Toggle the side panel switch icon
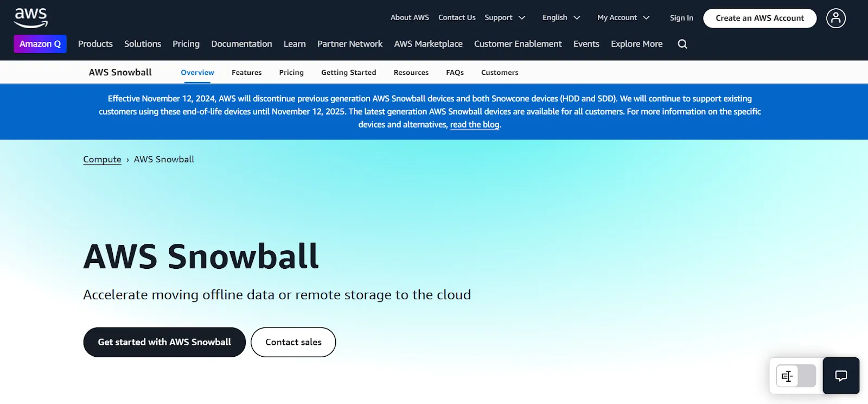Screen dimensions: 868x404 796,376
